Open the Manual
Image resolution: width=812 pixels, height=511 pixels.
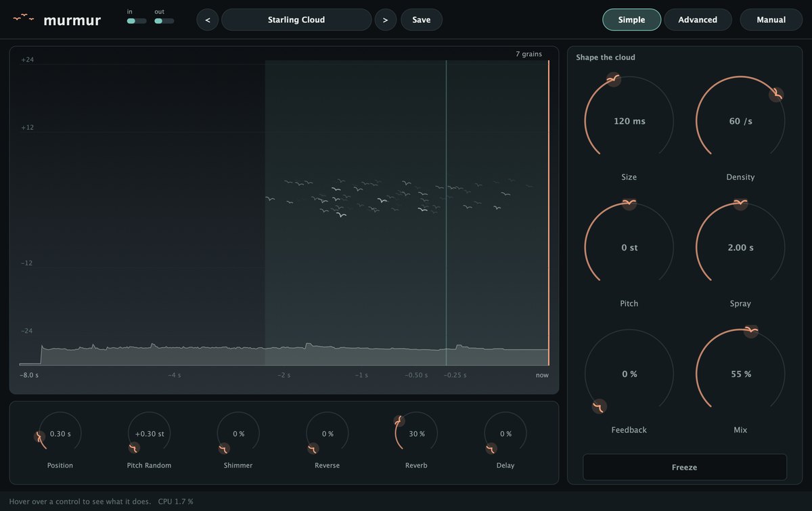pyautogui.click(x=771, y=20)
